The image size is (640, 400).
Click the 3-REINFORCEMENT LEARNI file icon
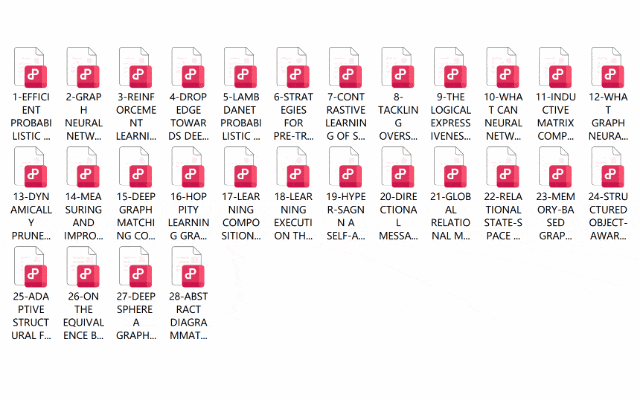click(x=136, y=67)
